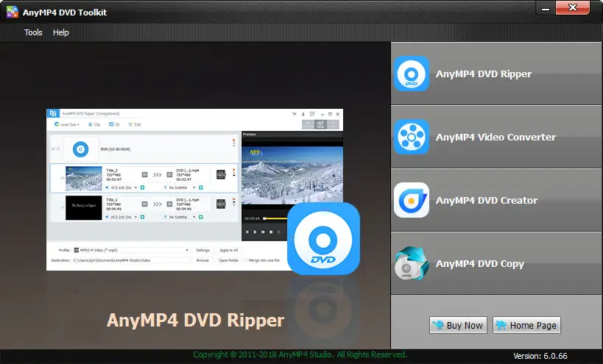The width and height of the screenshot is (603, 364).
Task: Click the Buy Now button
Action: coord(458,325)
